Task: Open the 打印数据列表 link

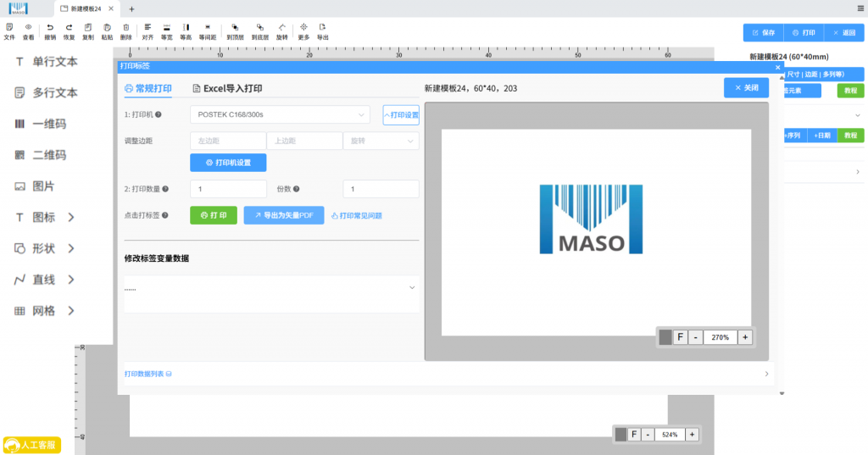Action: [147, 374]
